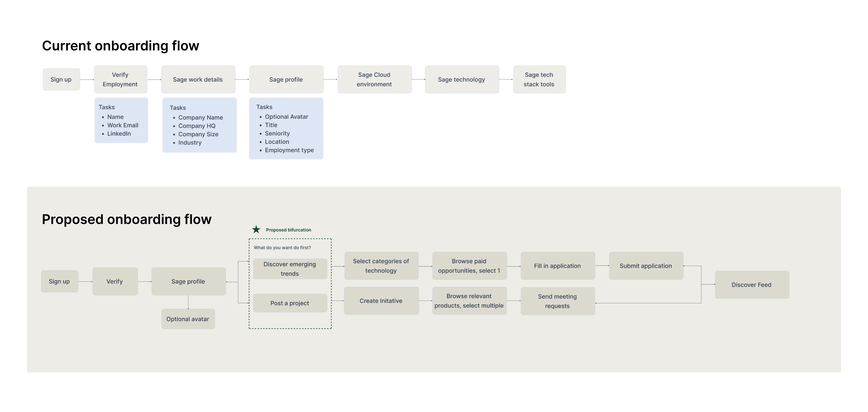Screen dimensions: 868x412
Task: Select the Employment type list item
Action: pos(289,150)
